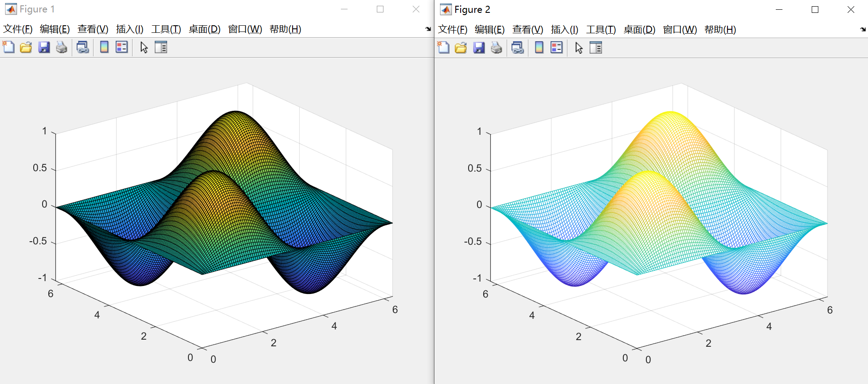This screenshot has height=384, width=868.
Task: Maximize the Figure 1 window
Action: tap(380, 9)
